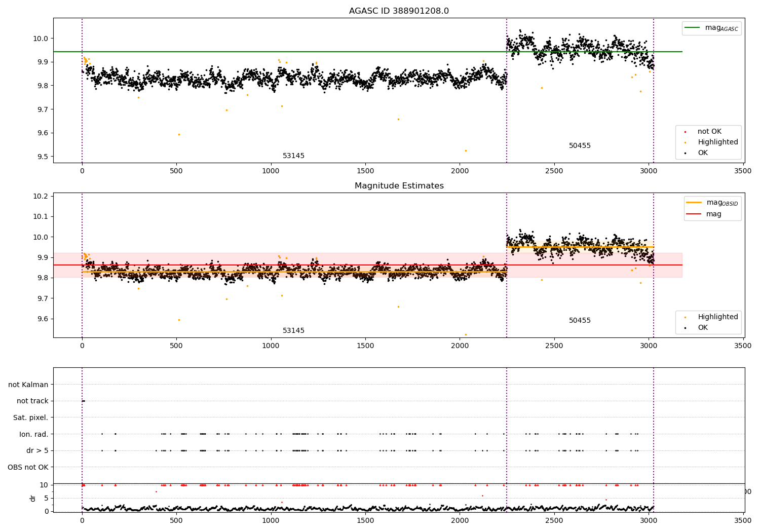Click the 10 tick on the dr axis
The height and width of the screenshot is (532, 760).
[x=44, y=485]
